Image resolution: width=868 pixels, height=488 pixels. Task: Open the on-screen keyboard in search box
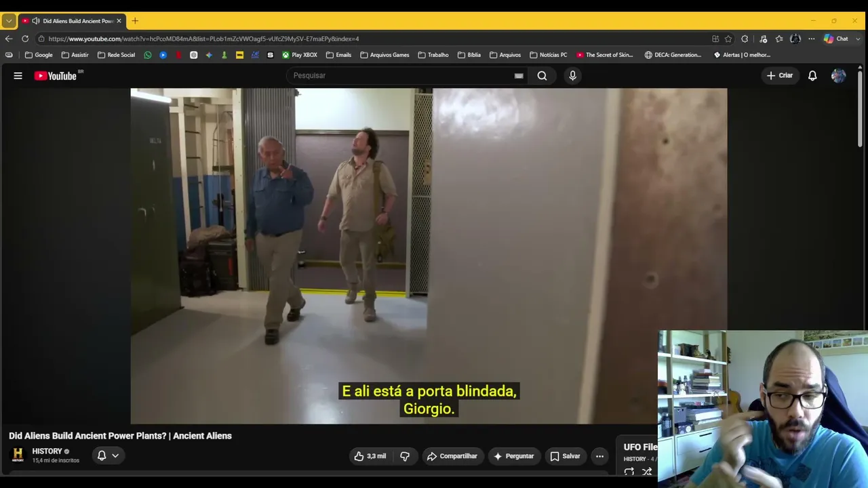point(519,76)
